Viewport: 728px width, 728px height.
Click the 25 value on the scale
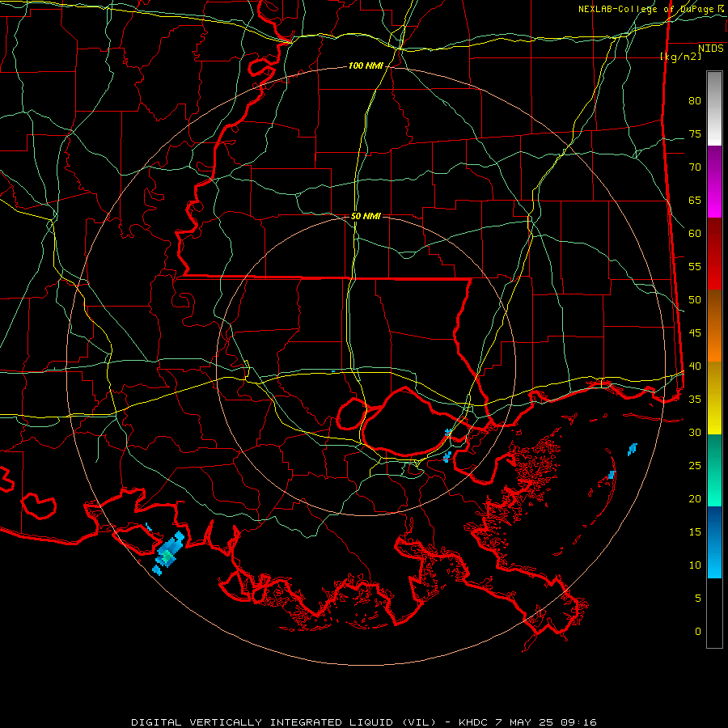point(695,466)
